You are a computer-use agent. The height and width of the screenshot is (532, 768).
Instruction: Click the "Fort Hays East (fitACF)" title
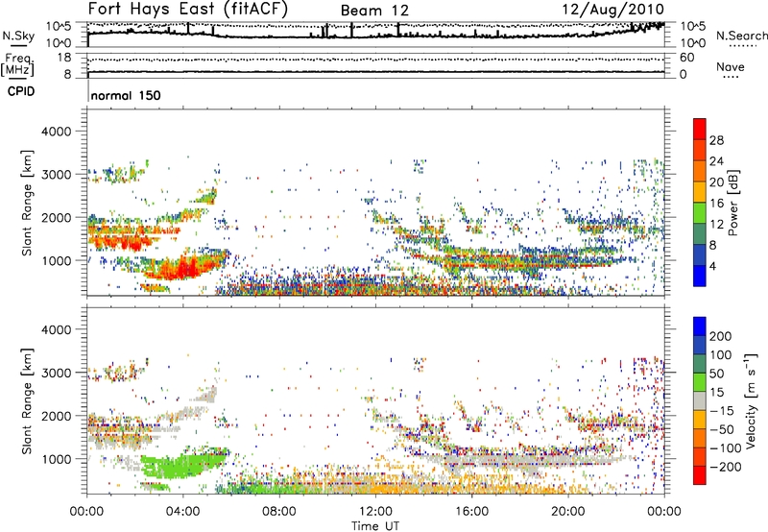(x=187, y=9)
